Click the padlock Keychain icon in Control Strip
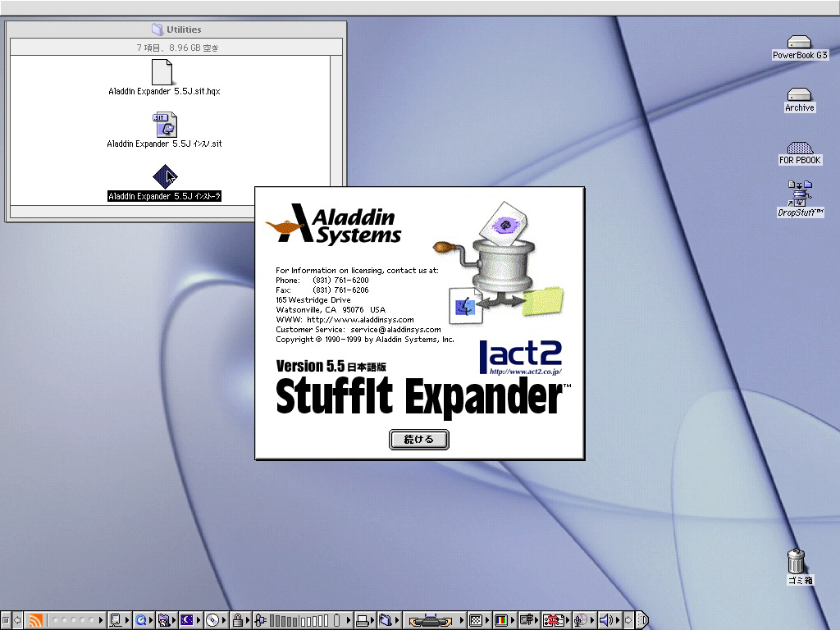This screenshot has height=630, width=840. [x=237, y=620]
